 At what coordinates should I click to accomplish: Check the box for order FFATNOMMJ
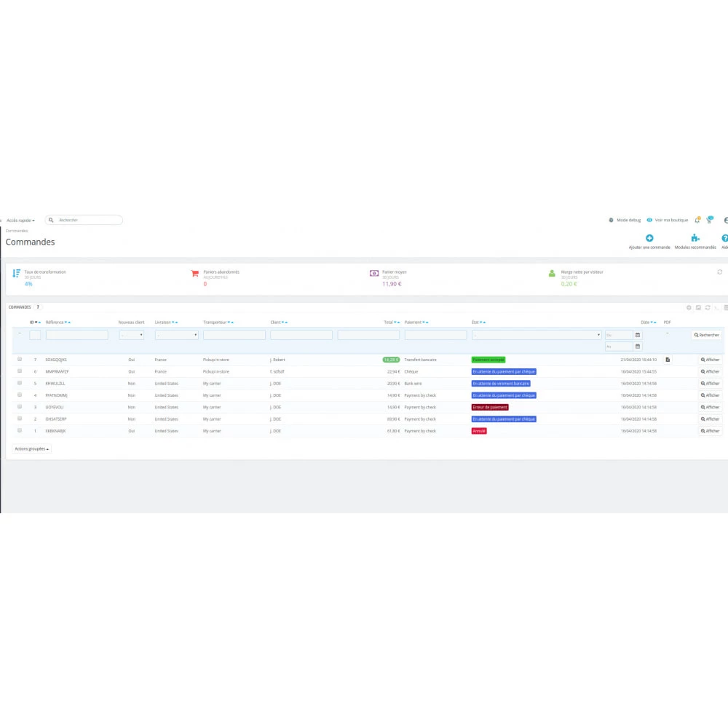pyautogui.click(x=20, y=395)
